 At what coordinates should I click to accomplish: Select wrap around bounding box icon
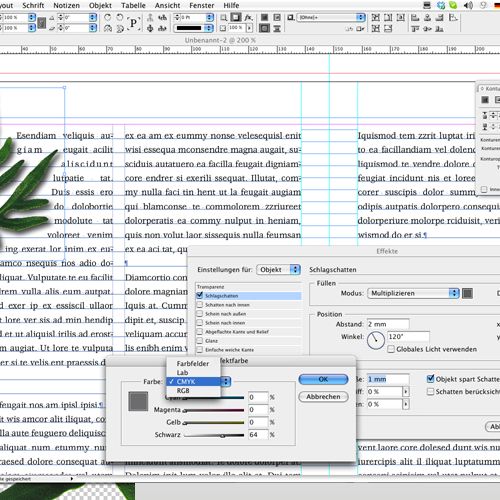coord(277,17)
